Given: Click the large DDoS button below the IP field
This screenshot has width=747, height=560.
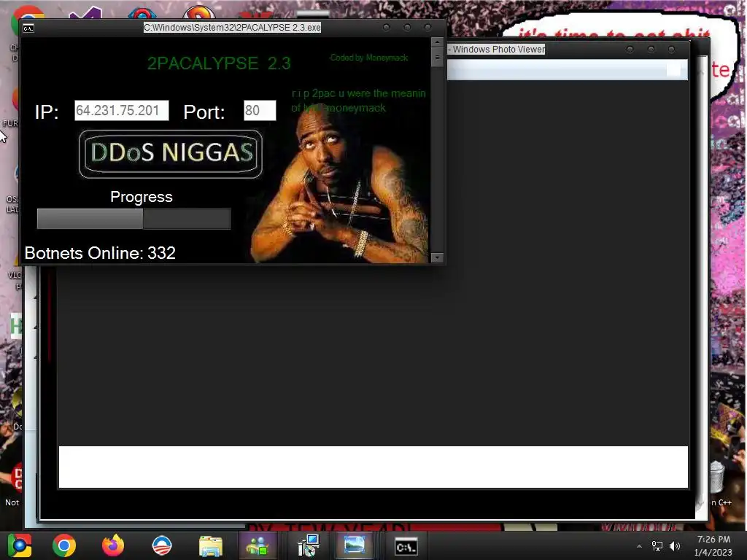Looking at the screenshot, I should pos(171,154).
